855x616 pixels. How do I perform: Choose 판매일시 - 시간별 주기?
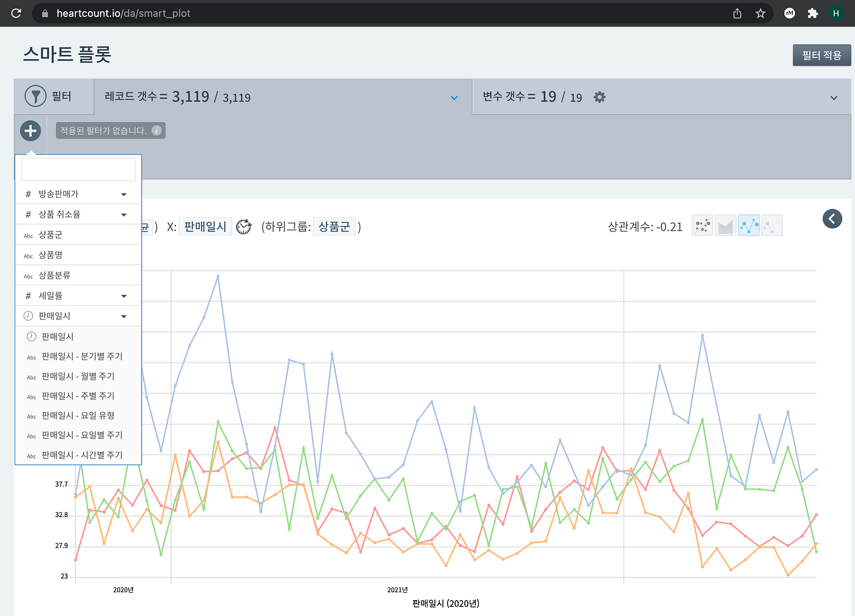(78, 455)
